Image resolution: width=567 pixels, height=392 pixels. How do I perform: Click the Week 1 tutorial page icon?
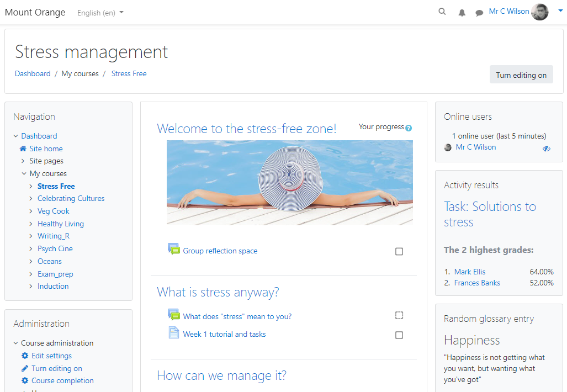click(174, 332)
